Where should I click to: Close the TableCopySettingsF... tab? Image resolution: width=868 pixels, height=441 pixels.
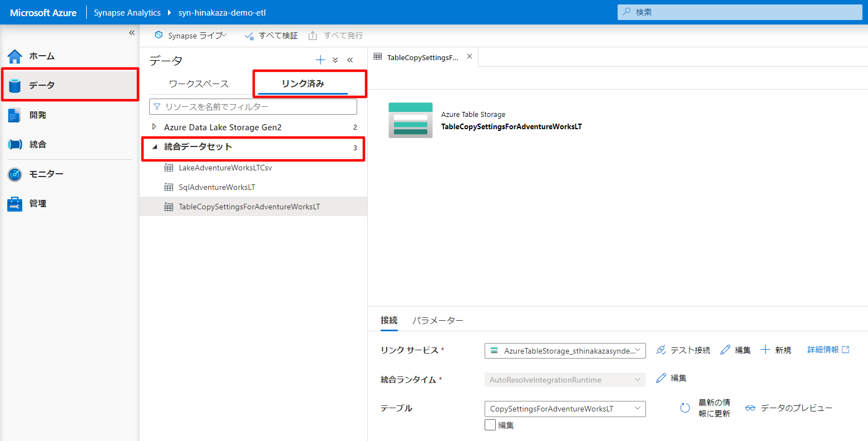[470, 56]
